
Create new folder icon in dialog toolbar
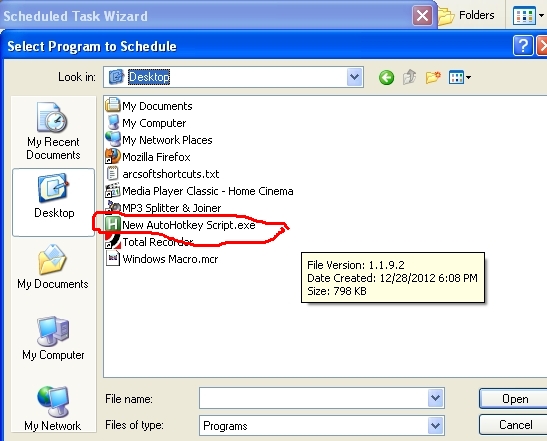pos(433,77)
